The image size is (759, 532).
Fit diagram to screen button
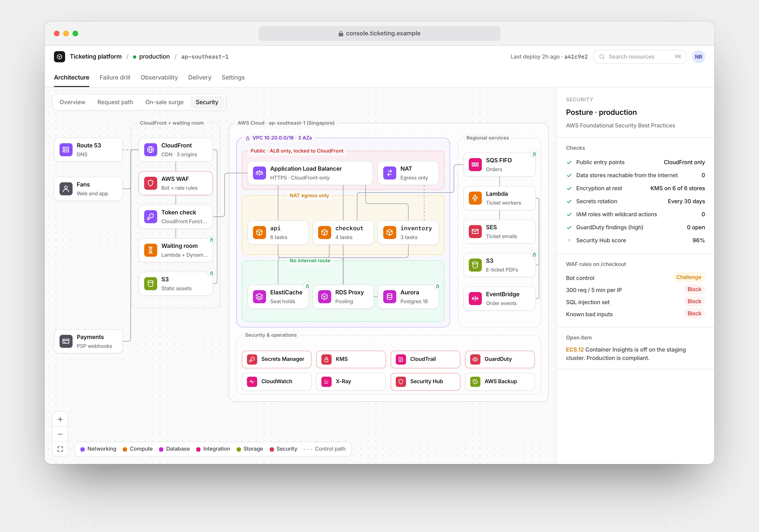tap(60, 449)
